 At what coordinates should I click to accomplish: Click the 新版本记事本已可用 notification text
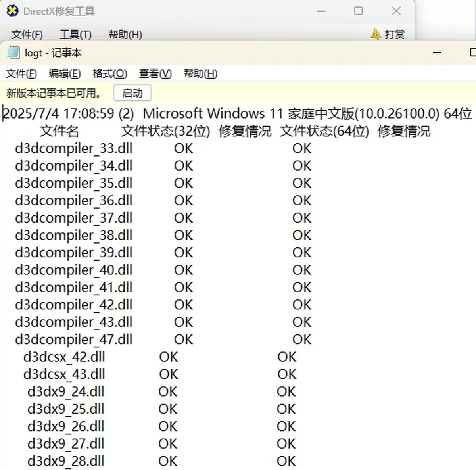[x=54, y=93]
